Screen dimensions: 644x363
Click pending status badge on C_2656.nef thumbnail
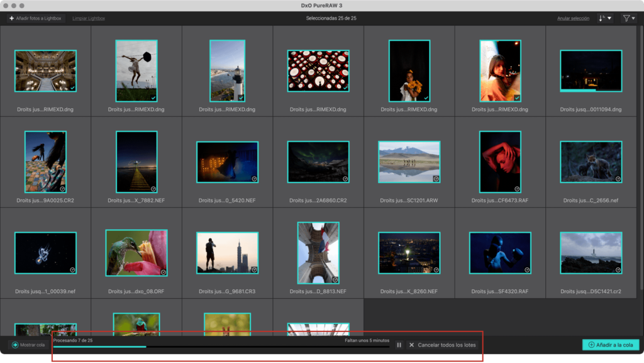click(618, 179)
